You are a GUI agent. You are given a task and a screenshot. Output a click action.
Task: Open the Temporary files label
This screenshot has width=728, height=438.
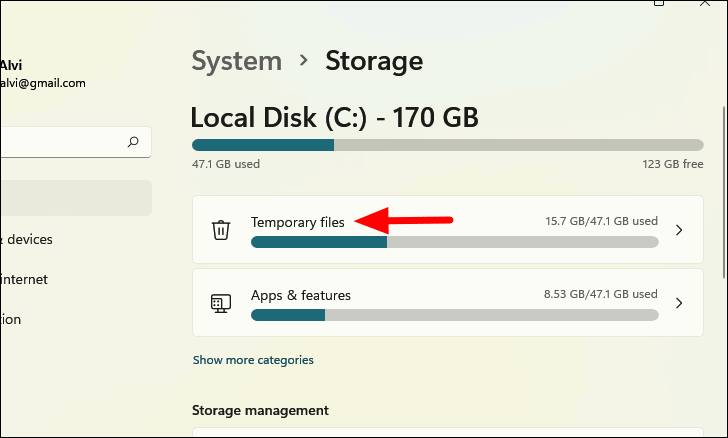click(x=297, y=222)
